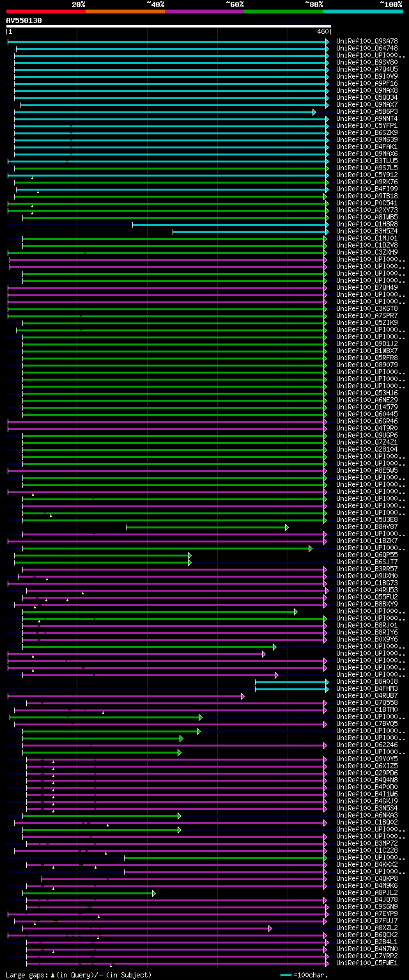Select hit label UniRef100_Q4T9R0
Screen dimensions: 409x980
pos(367,428)
